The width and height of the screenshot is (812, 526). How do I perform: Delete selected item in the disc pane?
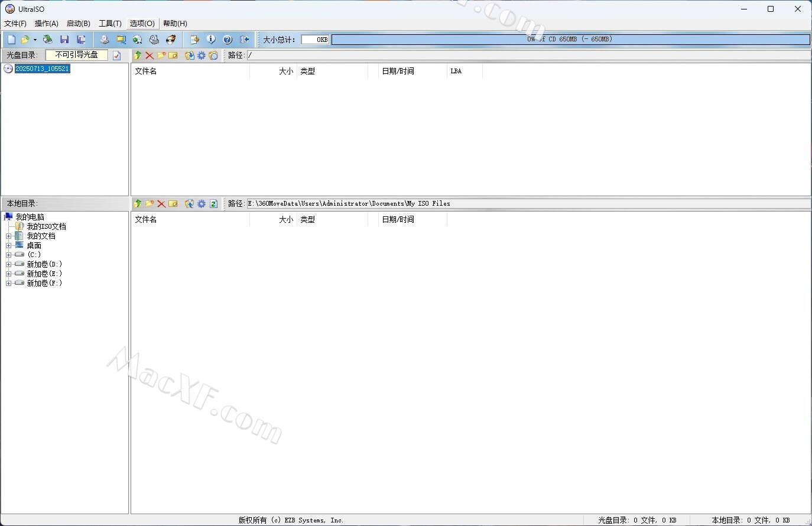point(150,55)
